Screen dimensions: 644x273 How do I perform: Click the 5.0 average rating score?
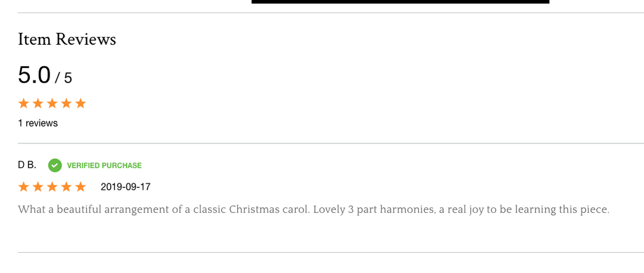(35, 75)
